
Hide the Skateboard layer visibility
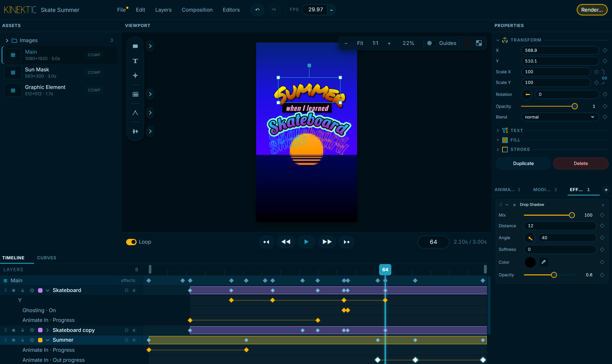coord(14,290)
